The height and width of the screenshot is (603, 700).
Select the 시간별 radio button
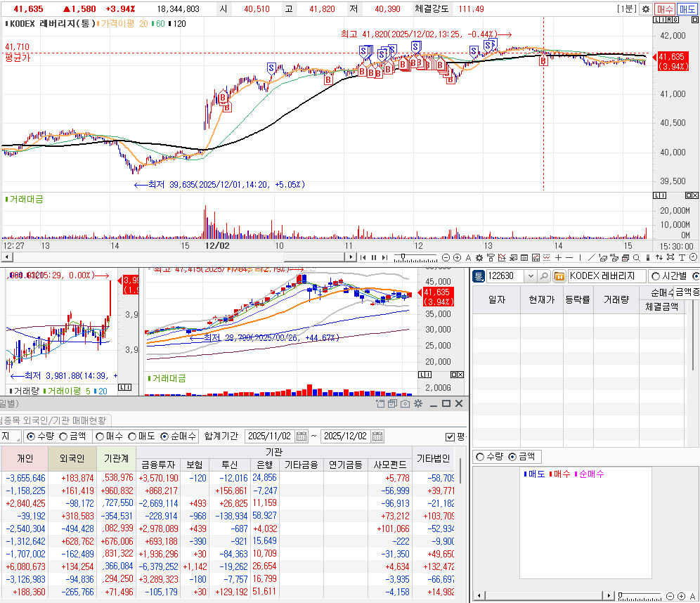656,276
